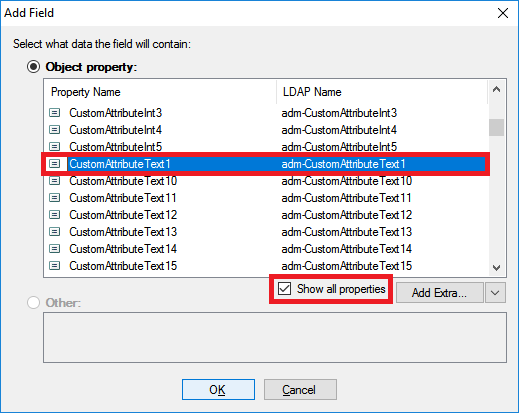
Task: Click the property icon beside CustomAttributeInt3
Action: pos(55,113)
